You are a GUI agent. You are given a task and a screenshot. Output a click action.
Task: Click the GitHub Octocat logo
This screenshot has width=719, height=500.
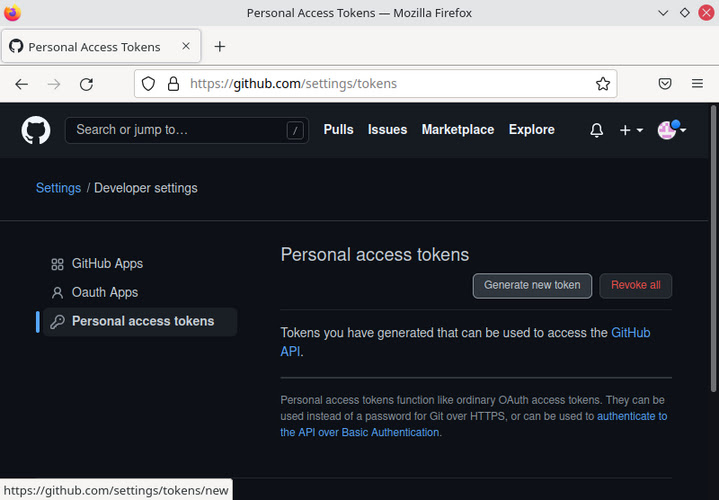36,130
